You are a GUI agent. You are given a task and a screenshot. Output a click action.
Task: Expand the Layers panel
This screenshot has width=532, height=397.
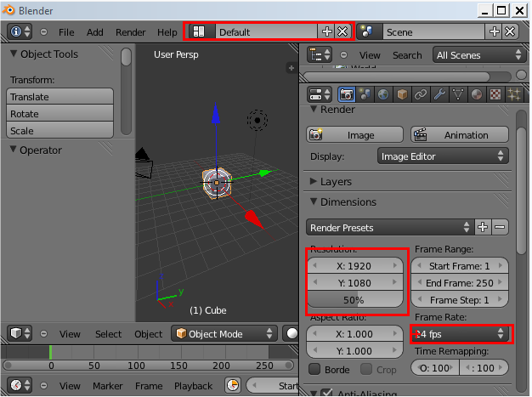pos(314,182)
